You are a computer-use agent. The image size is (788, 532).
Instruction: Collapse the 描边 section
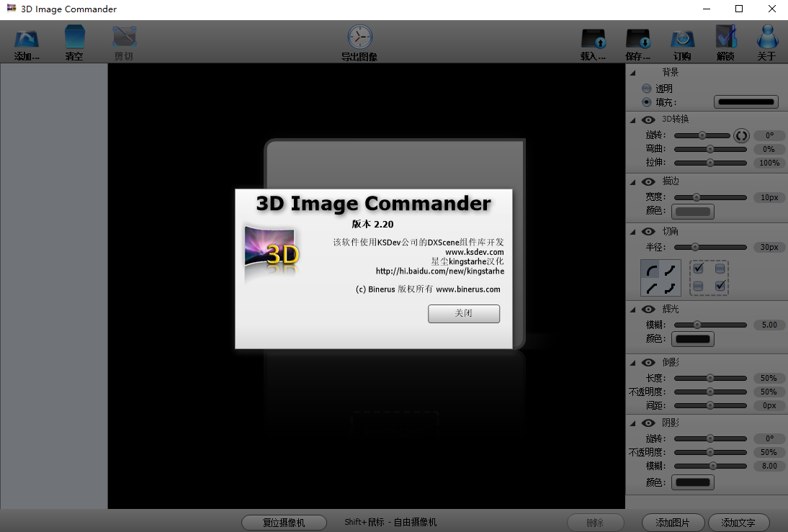coord(634,181)
